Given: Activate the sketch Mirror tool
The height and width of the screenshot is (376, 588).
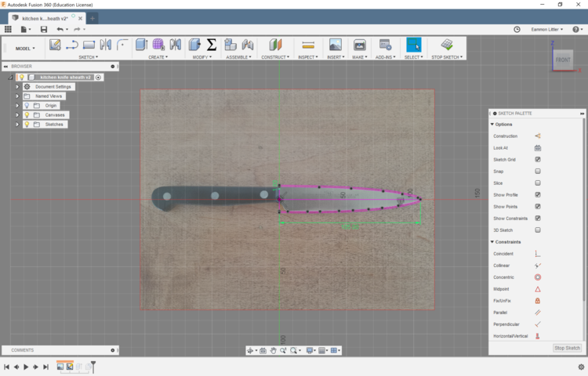Looking at the screenshot, I should point(106,45).
